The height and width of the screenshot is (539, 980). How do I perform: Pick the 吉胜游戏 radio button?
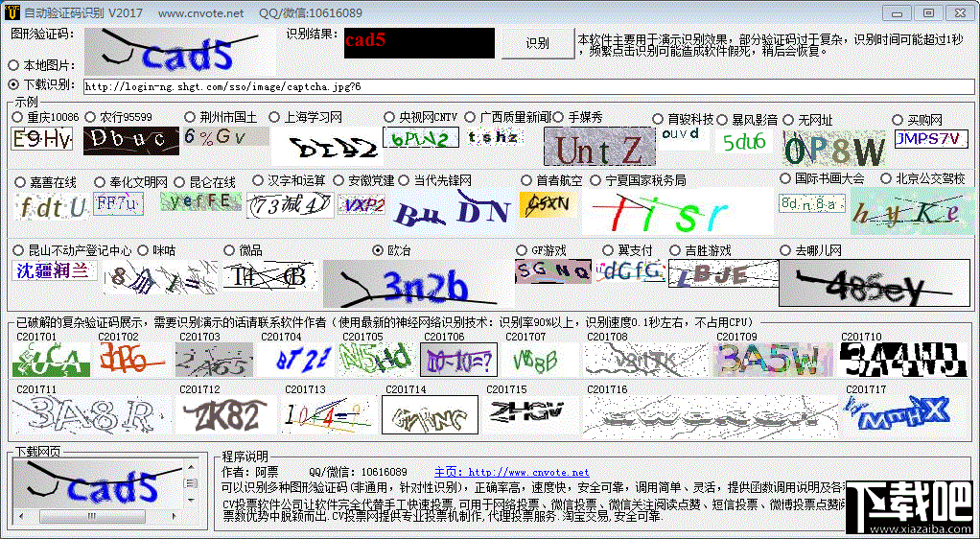point(674,250)
